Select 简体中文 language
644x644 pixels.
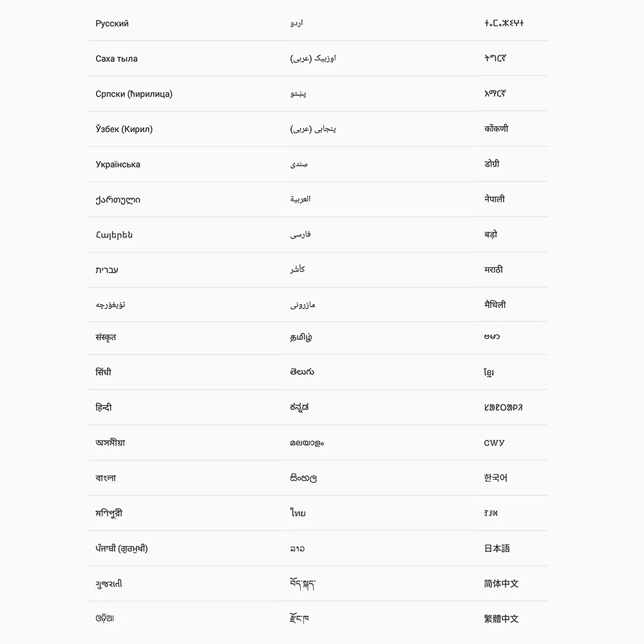[x=501, y=584]
